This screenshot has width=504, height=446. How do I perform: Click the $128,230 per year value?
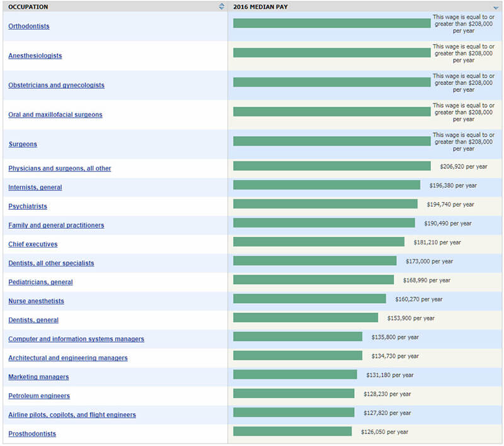click(387, 394)
